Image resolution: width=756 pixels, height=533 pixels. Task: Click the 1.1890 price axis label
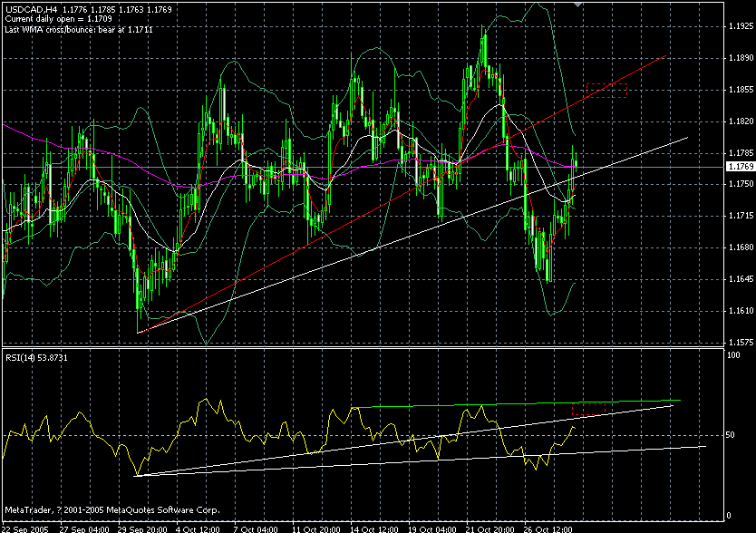tap(741, 58)
